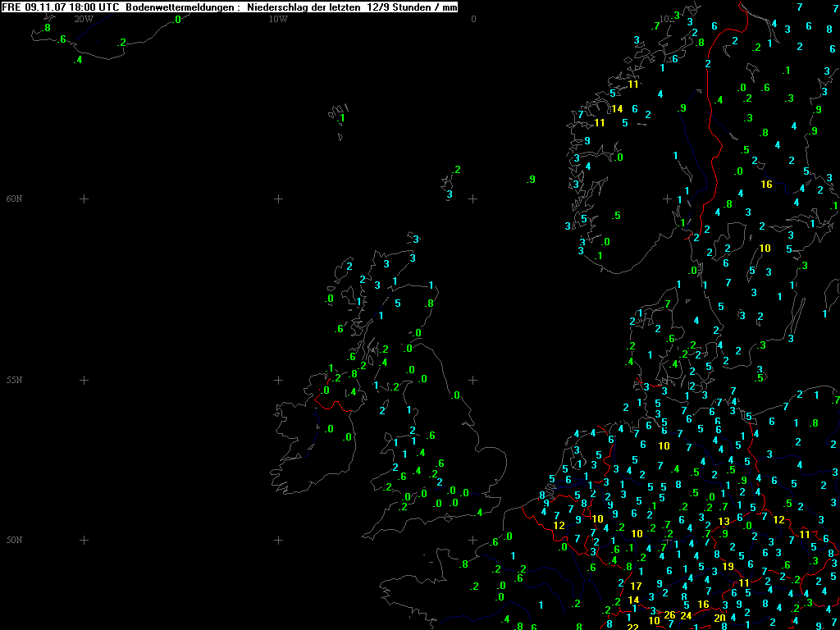This screenshot has height=630, width=840.
Task: Select the yellow 20 precipitation value
Action: point(719,618)
